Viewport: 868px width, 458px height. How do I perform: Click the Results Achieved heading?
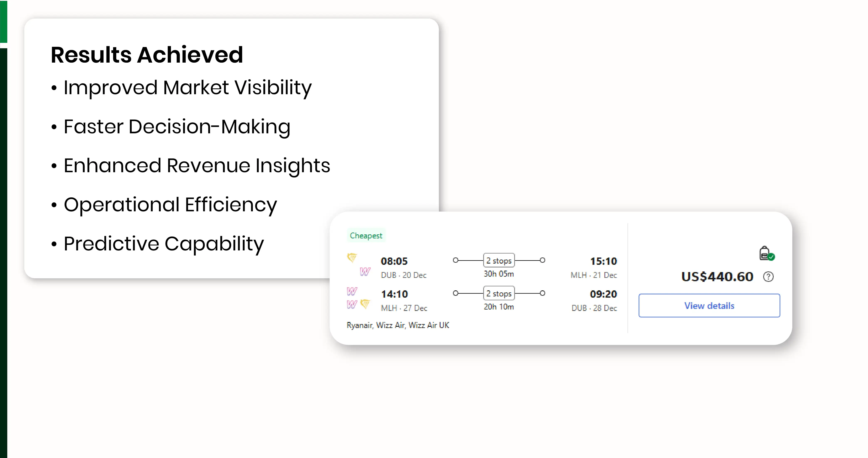click(x=147, y=54)
